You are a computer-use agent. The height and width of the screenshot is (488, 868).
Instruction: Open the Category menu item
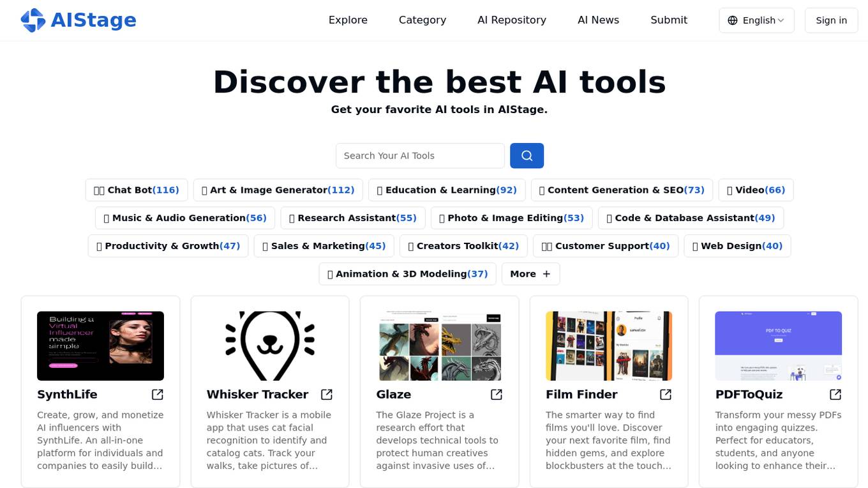[x=423, y=20]
